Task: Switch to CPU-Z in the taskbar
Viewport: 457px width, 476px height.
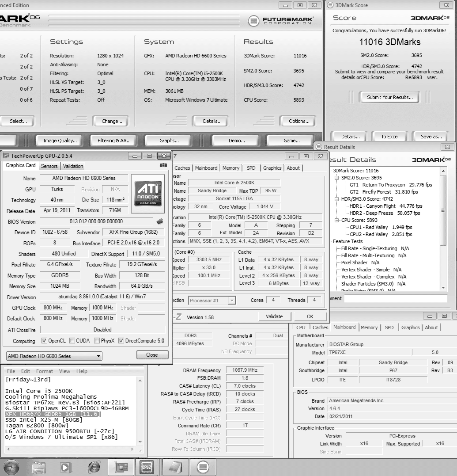Action: pos(147,467)
